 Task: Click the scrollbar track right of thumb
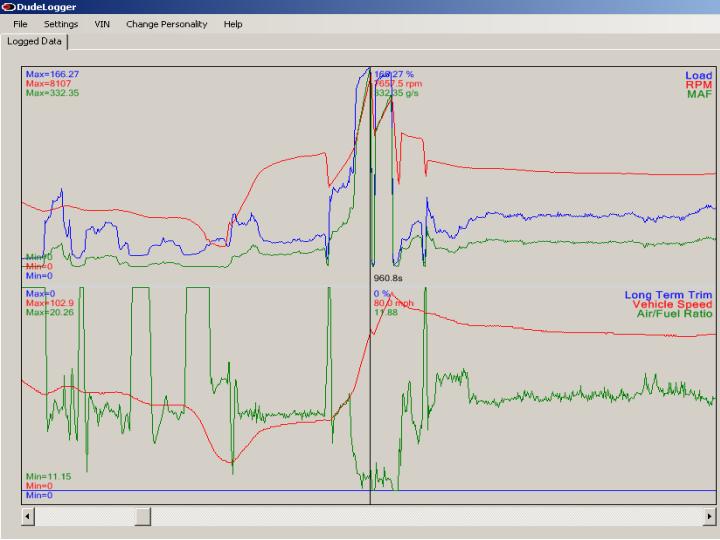click(427, 517)
